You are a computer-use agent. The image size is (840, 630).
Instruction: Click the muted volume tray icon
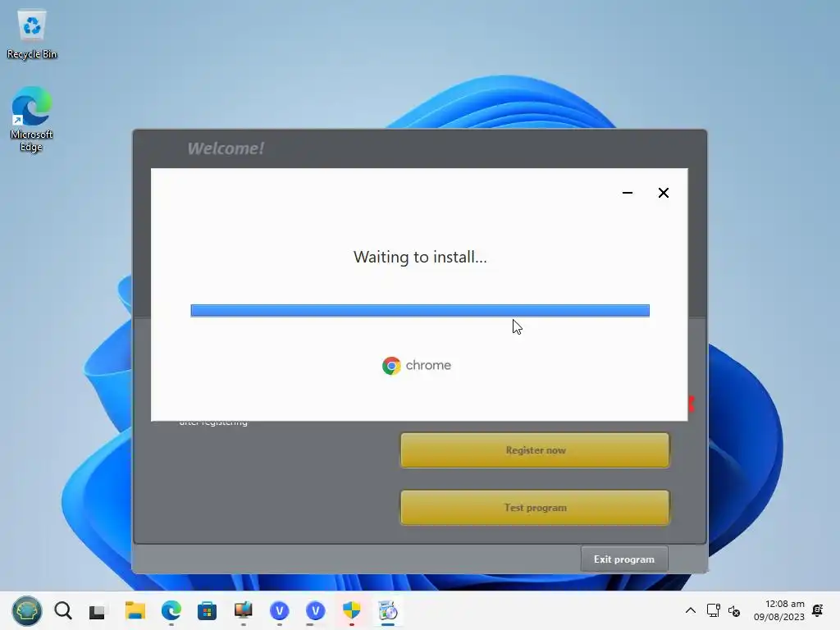[x=734, y=610]
